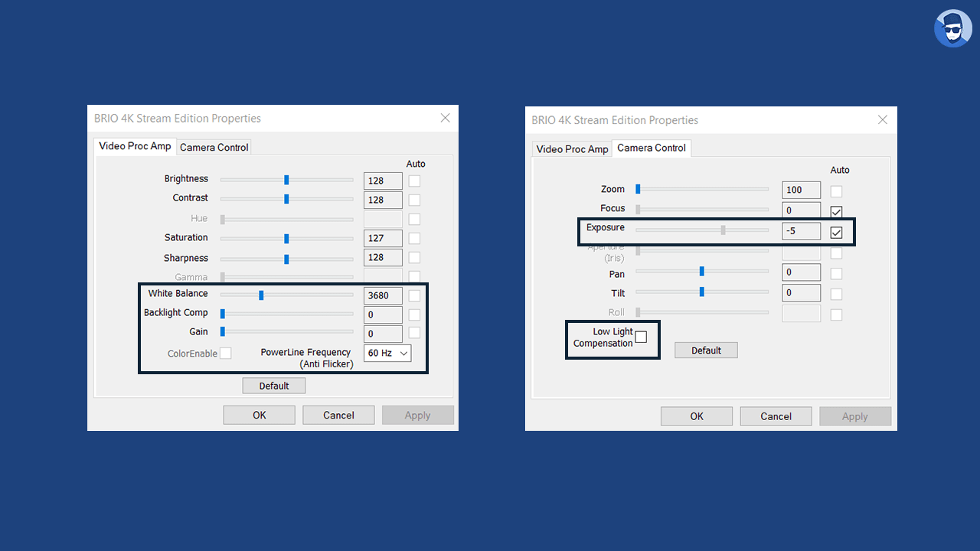Click the Contrast value field showing 128
Viewport: 980px width, 551px height.
tap(383, 200)
